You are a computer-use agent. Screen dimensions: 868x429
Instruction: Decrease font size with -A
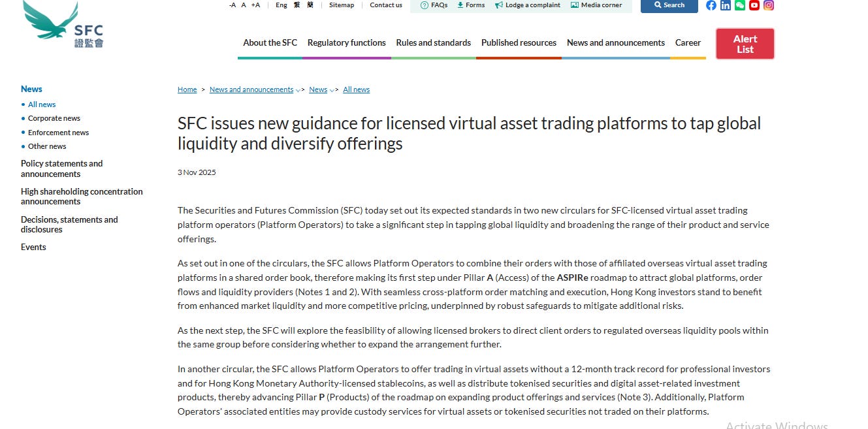click(x=233, y=5)
